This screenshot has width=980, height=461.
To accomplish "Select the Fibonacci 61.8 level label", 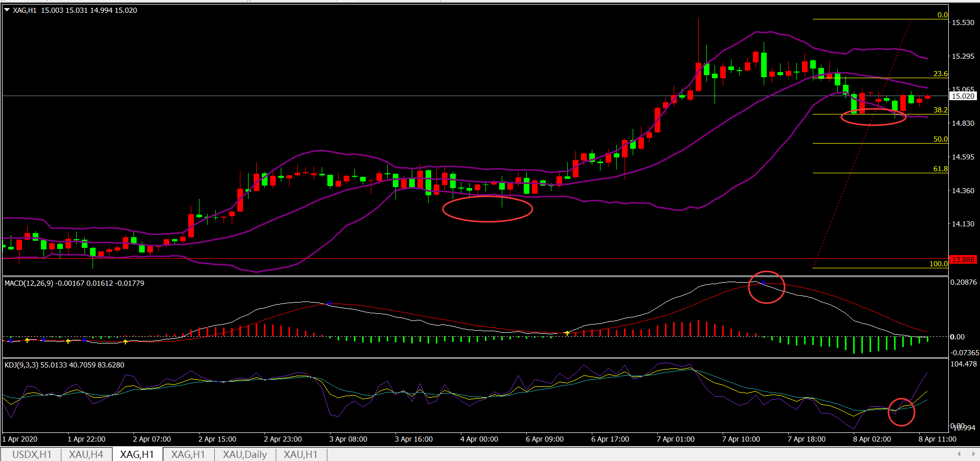I will pyautogui.click(x=940, y=169).
